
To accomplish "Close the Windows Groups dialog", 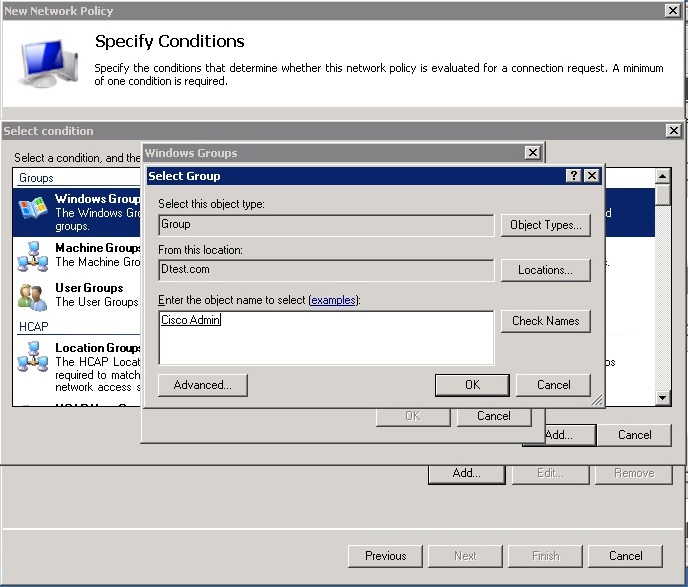I will click(x=533, y=153).
